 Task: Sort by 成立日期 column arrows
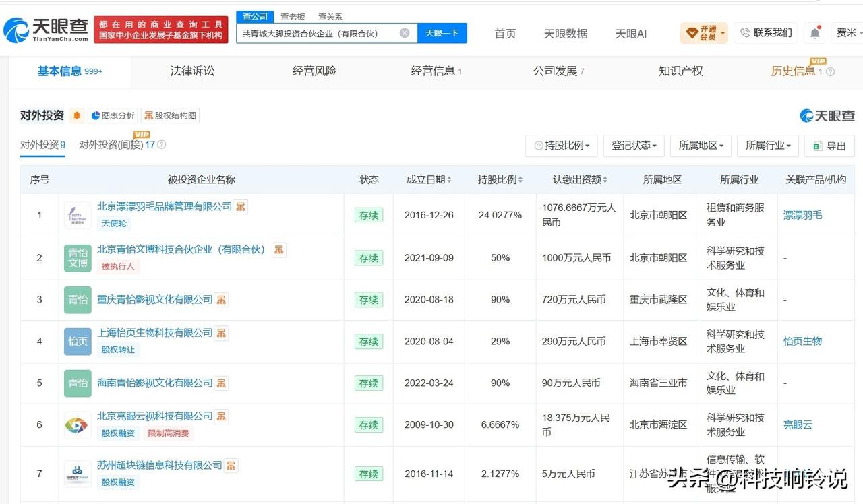pos(449,180)
